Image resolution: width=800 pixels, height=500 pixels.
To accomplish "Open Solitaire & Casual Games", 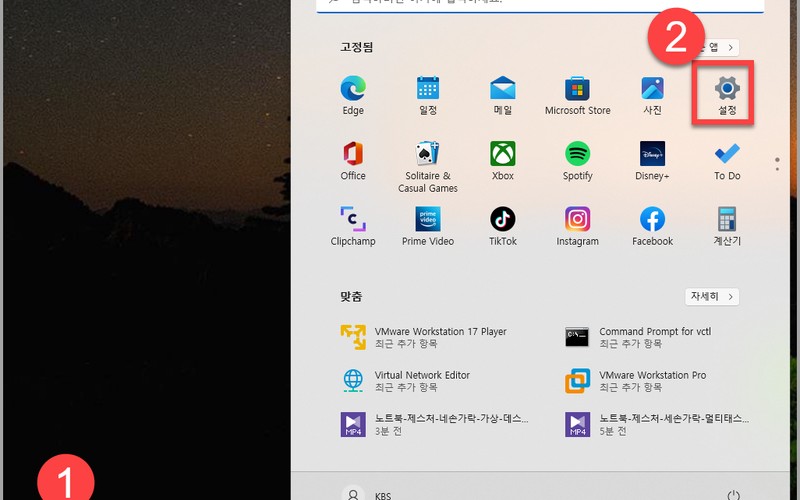I will coord(428,167).
